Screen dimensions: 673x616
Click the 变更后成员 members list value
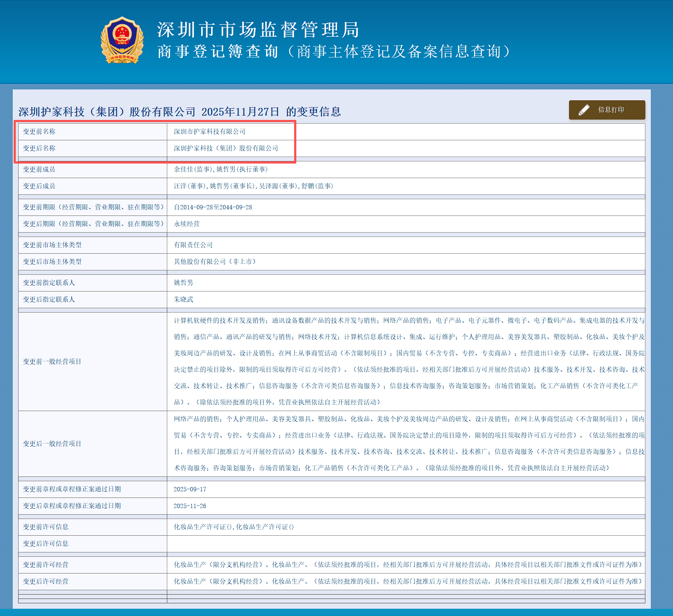click(x=253, y=186)
